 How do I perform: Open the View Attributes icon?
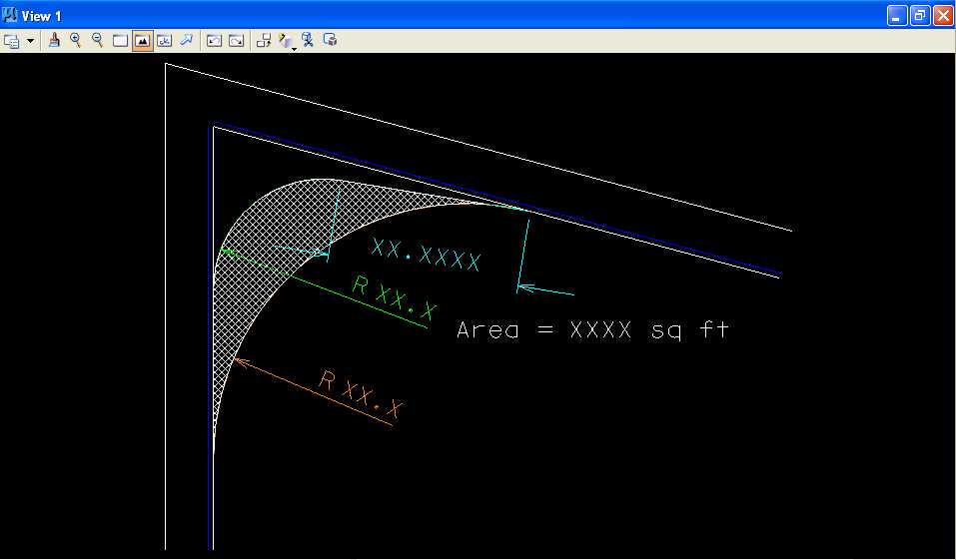pos(12,41)
